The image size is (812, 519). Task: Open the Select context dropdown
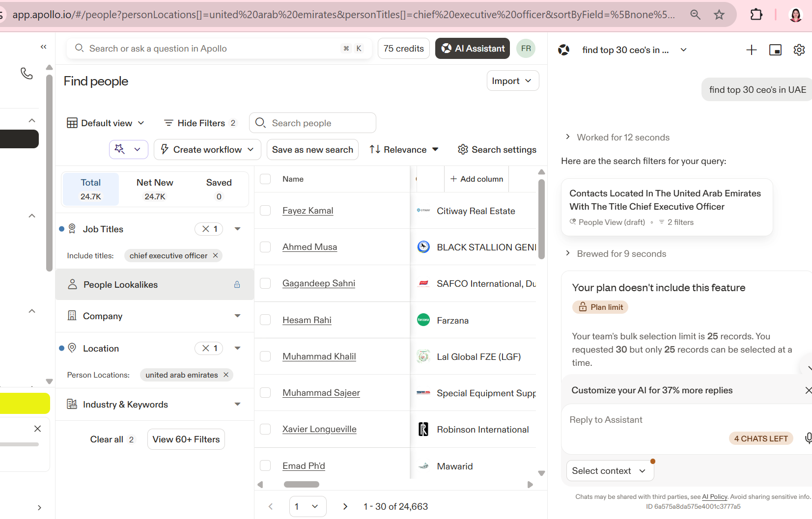pyautogui.click(x=610, y=471)
